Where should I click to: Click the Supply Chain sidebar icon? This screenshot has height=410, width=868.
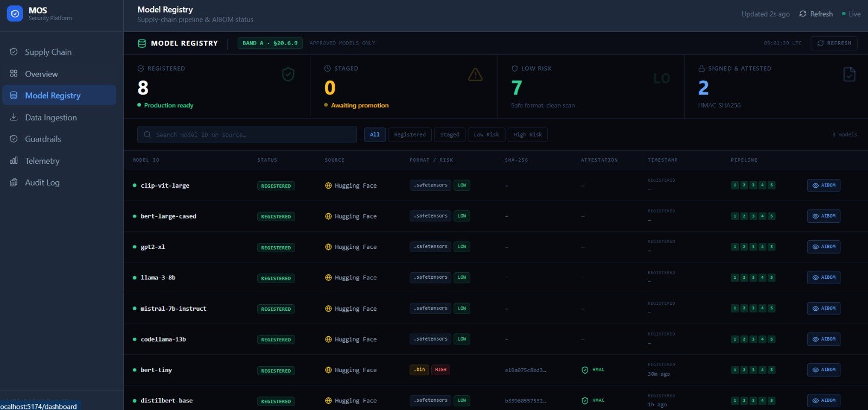tap(14, 52)
